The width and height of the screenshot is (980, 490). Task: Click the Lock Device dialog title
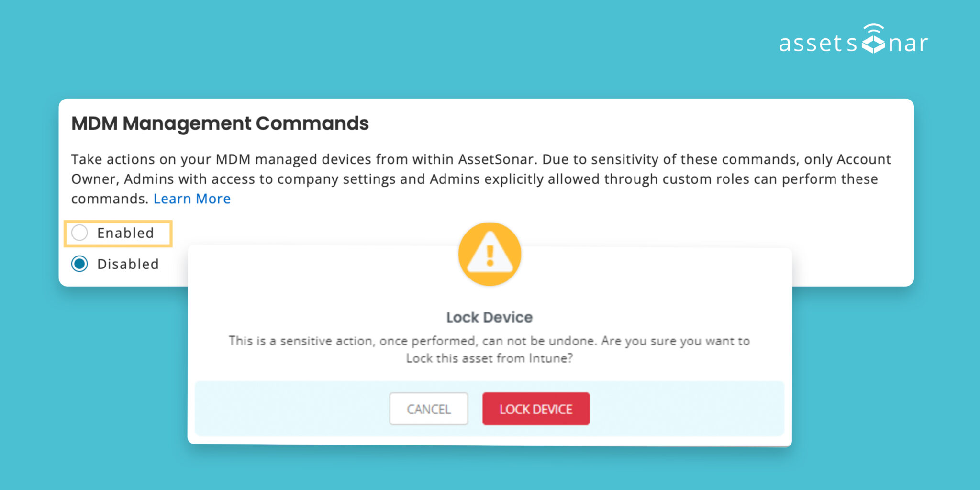tap(489, 317)
